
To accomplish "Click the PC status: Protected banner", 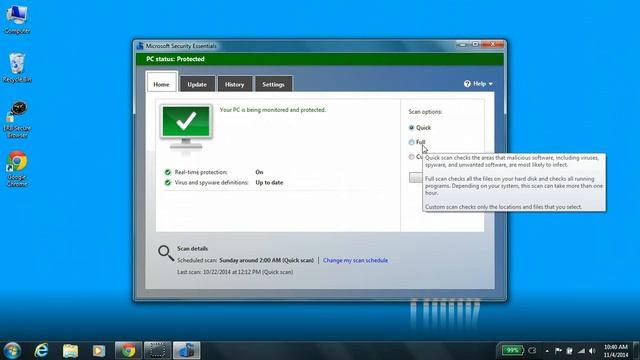I will pyautogui.click(x=320, y=59).
